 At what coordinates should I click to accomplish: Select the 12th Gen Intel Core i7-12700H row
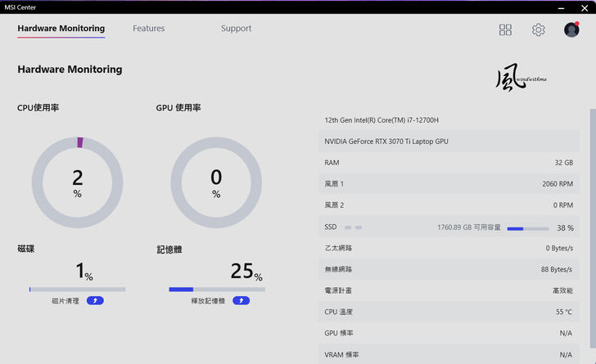tap(449, 120)
